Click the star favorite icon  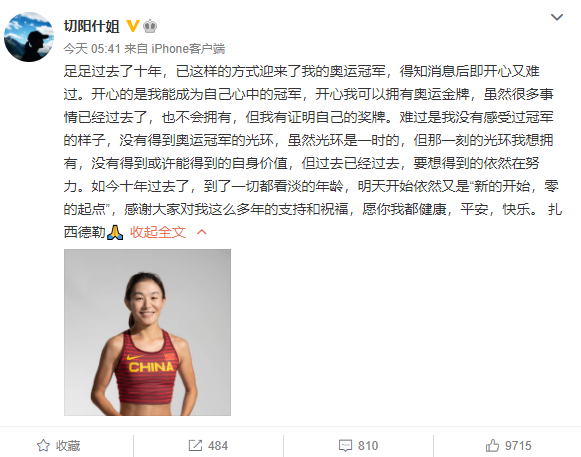[43, 446]
